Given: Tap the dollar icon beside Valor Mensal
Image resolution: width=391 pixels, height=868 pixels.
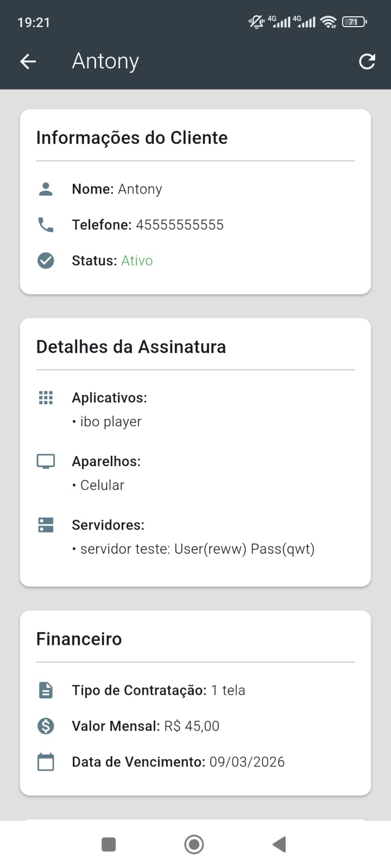Looking at the screenshot, I should [46, 726].
